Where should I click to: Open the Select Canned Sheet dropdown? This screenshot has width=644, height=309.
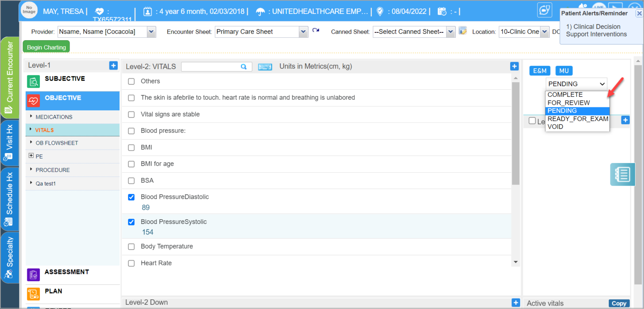click(x=451, y=32)
